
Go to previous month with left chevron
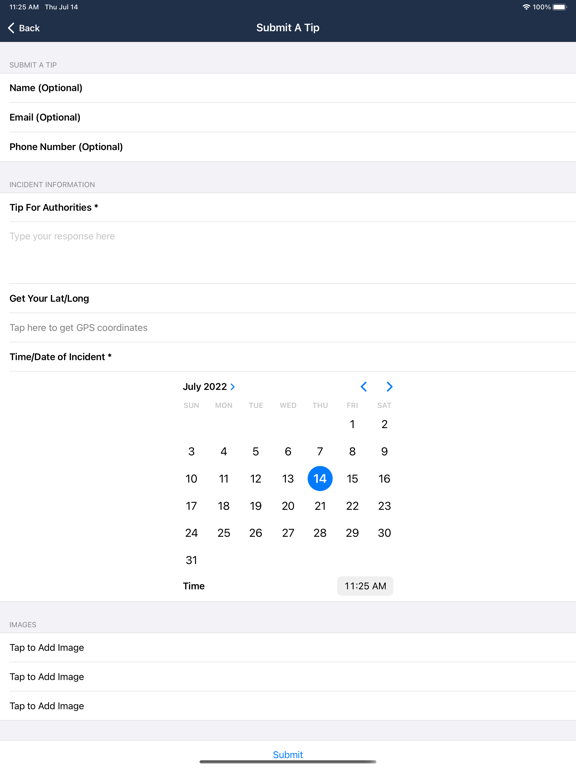(363, 387)
